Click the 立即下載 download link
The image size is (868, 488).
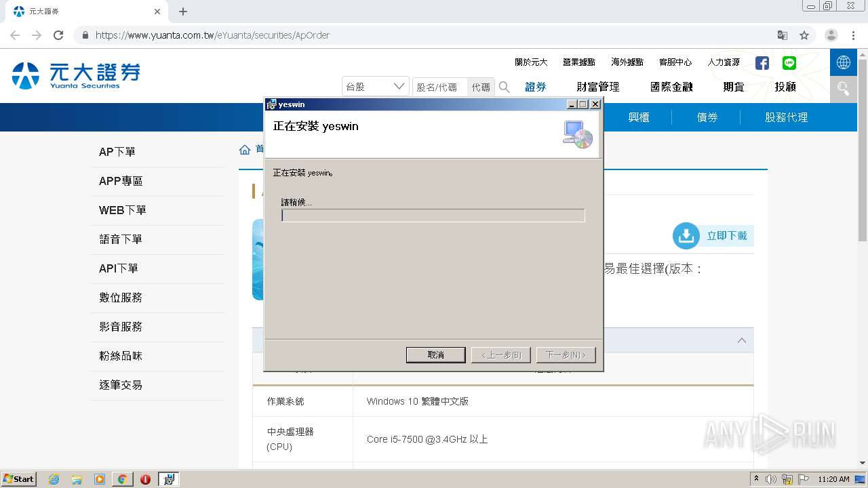[727, 236]
